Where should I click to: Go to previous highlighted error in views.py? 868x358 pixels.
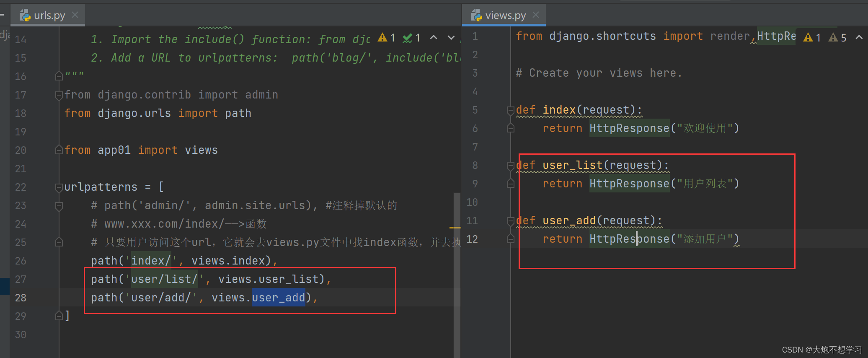[859, 38]
